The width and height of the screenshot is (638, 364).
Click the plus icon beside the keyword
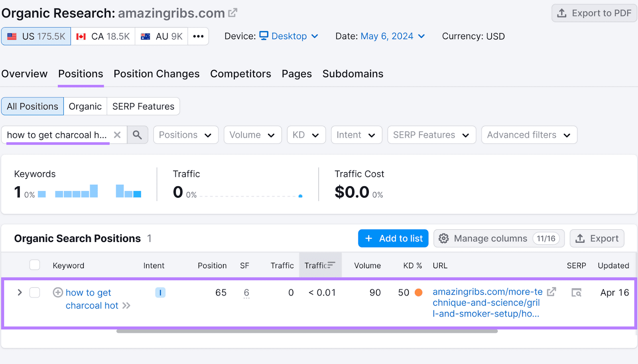[x=57, y=292]
